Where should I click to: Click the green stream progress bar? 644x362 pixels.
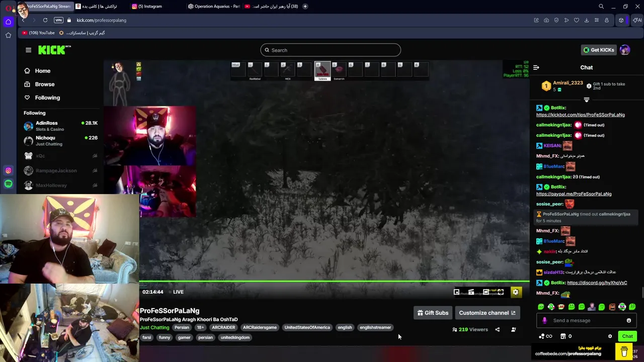click(x=334, y=282)
